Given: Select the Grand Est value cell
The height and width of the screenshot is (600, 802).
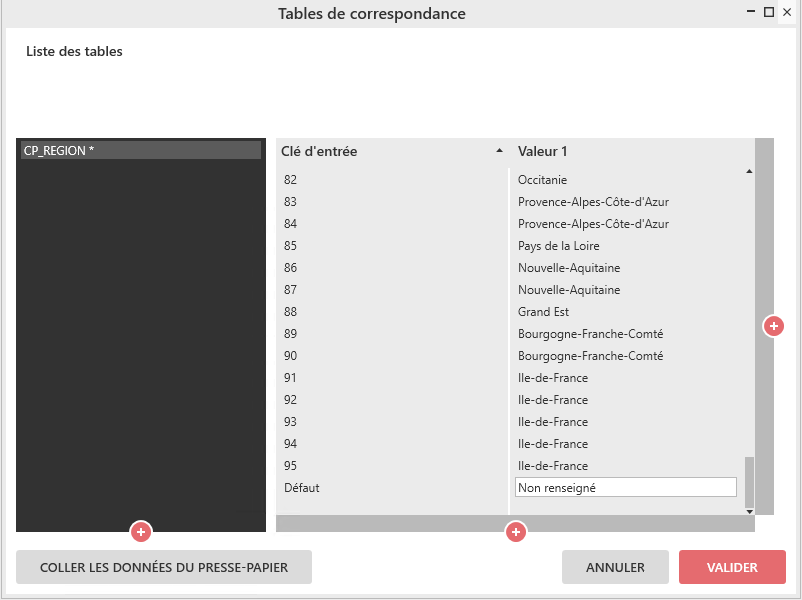Looking at the screenshot, I should point(543,312).
